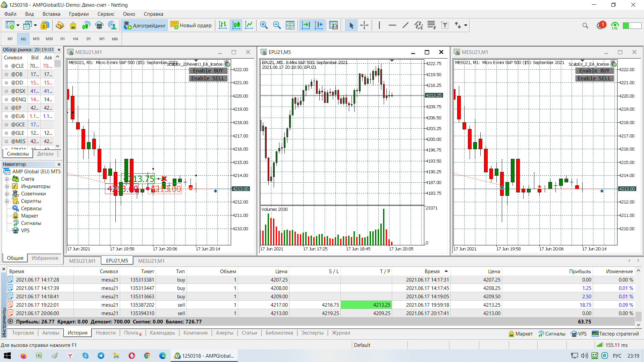Click Enable BUY on left chart
644x362 pixels.
[x=208, y=71]
